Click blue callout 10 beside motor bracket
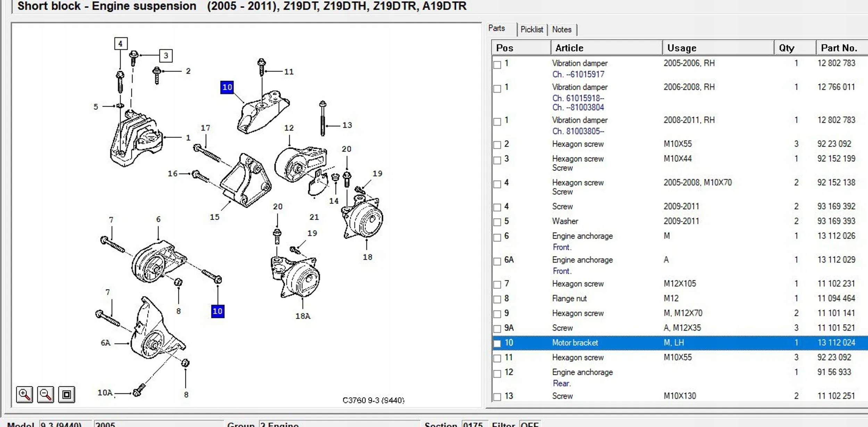This screenshot has height=427, width=868. coord(227,87)
